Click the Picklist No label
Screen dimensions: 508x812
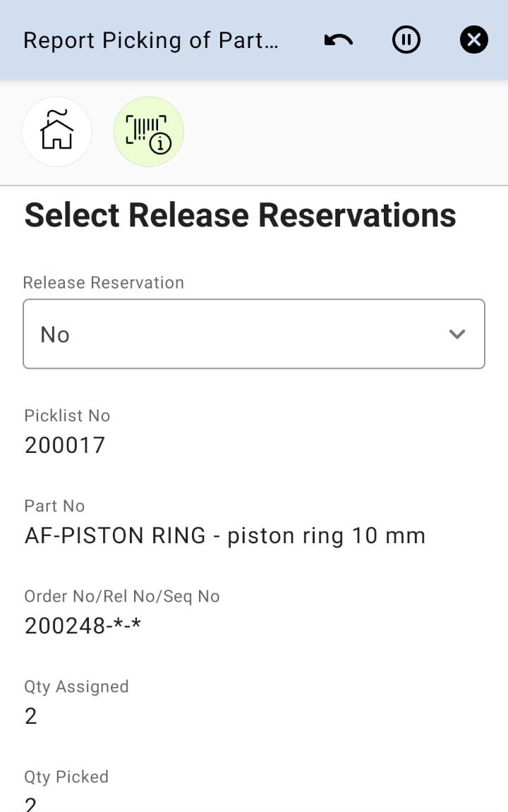(x=67, y=416)
